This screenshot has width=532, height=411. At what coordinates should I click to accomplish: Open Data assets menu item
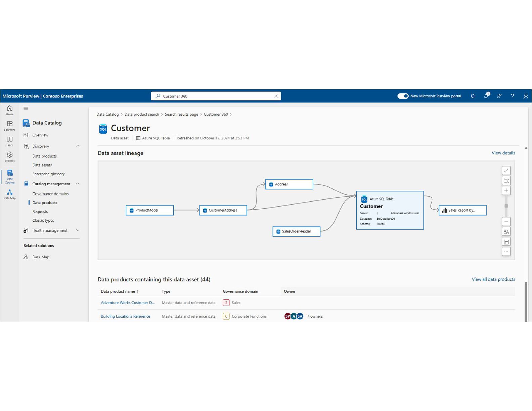coord(42,165)
